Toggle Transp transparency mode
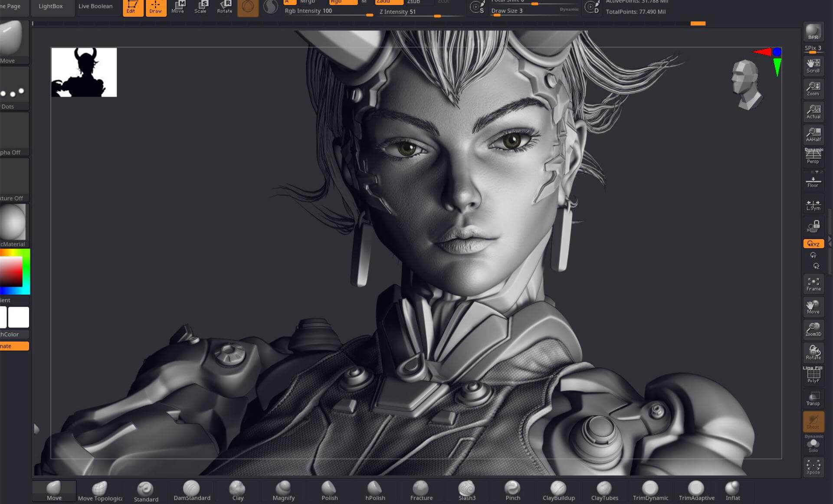Screen dimensions: 833x504 (813, 399)
